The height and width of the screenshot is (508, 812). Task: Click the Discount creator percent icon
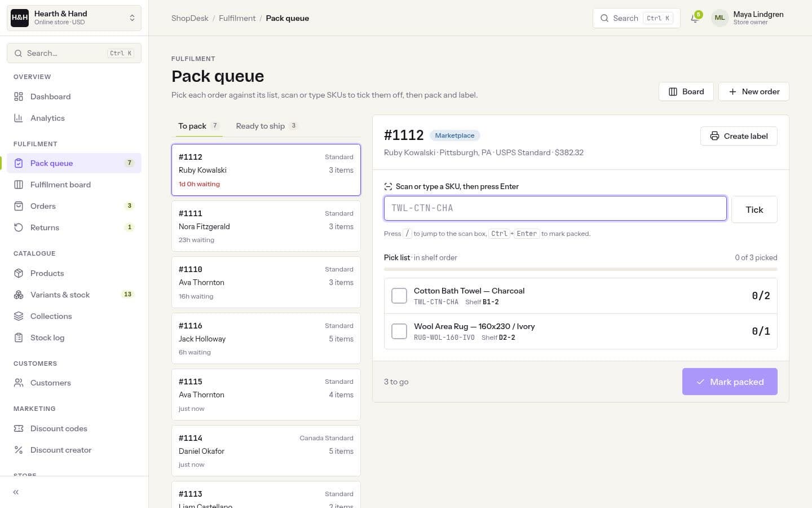19,450
